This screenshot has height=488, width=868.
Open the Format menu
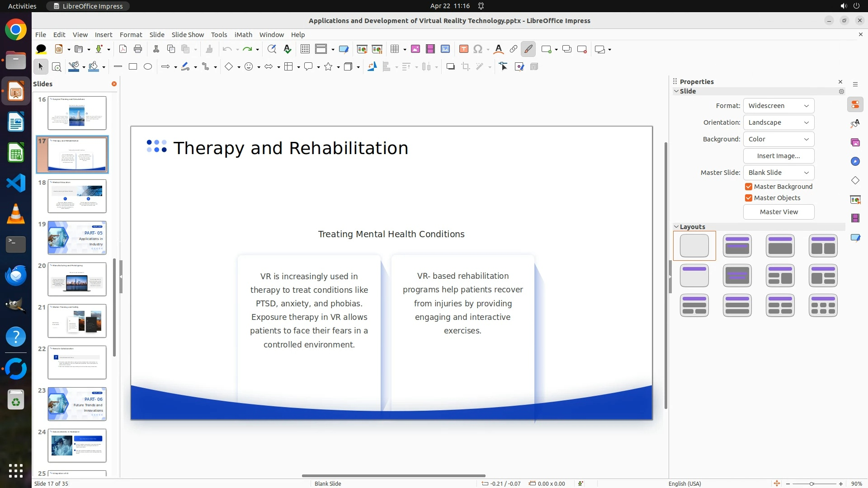pos(131,35)
